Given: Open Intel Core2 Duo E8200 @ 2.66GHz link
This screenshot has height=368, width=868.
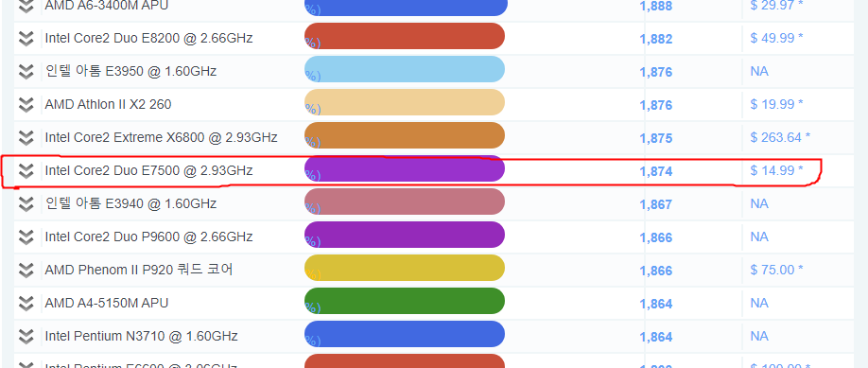Looking at the screenshot, I should 148,38.
